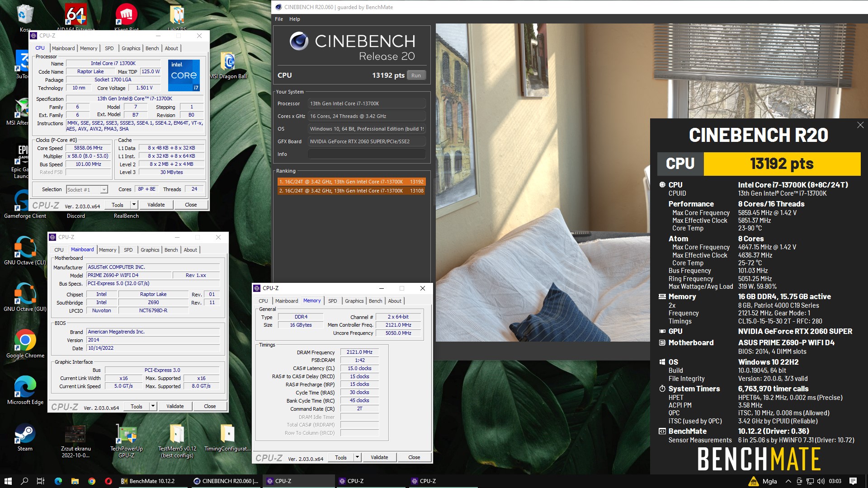Open Tools dropdown arrow in Mainboard CPU-Z
868x488 pixels.
[x=153, y=406]
